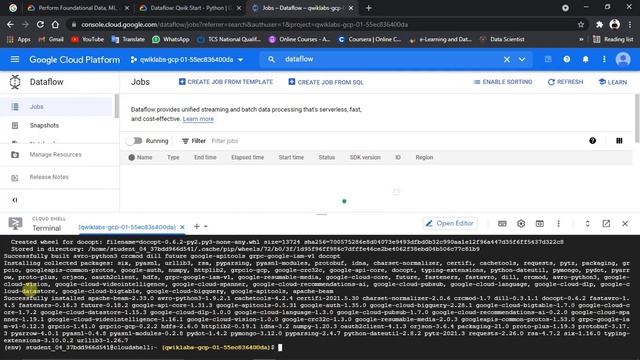Refresh the Dataflow jobs list
Image resolution: width=640 pixels, height=360 pixels.
565,82
